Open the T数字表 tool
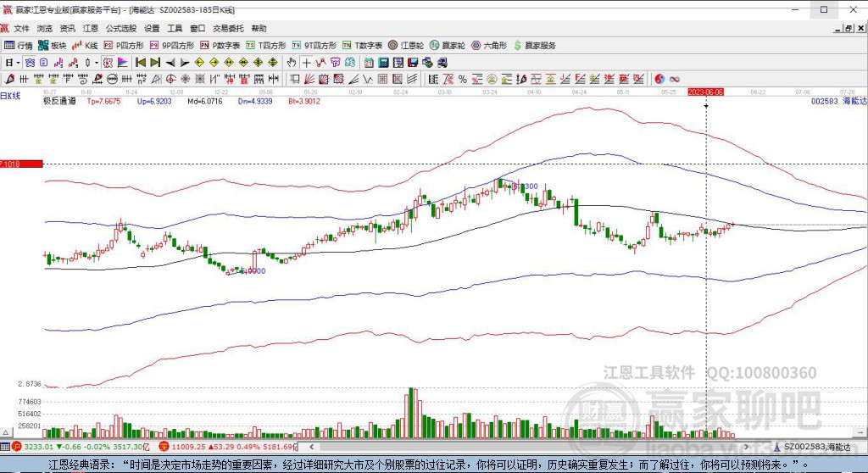Viewport: 868px width, 473px height. (362, 46)
